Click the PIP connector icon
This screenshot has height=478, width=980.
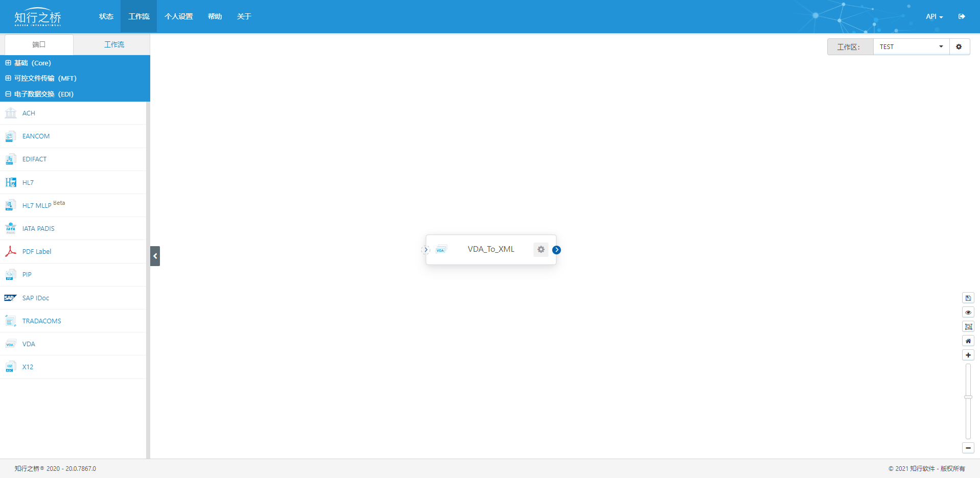pos(10,275)
